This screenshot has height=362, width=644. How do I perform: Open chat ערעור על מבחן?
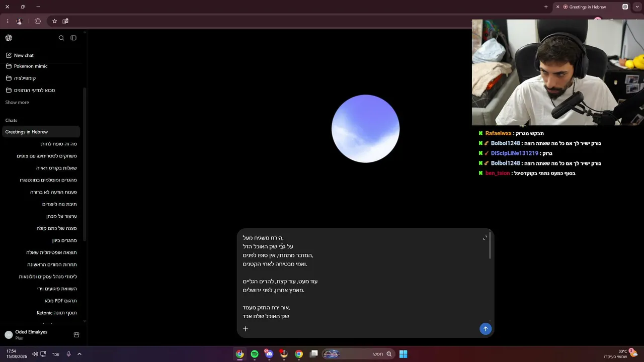[61, 216]
